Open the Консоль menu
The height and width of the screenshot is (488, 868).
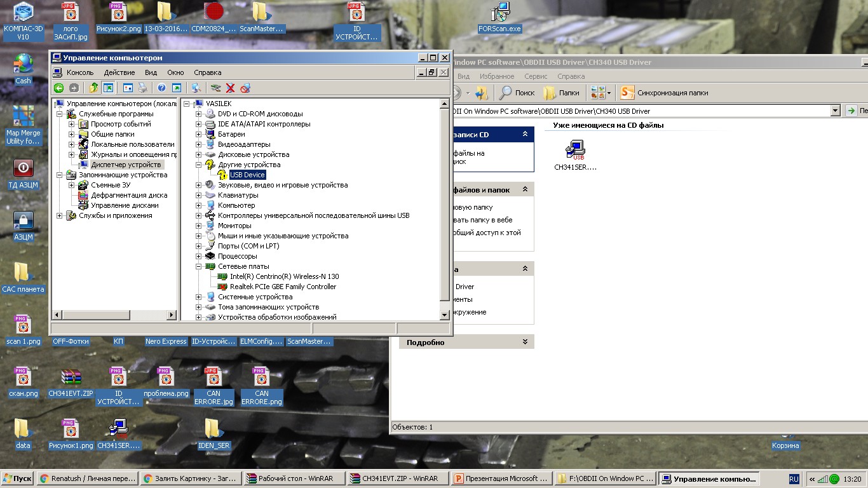pos(80,72)
